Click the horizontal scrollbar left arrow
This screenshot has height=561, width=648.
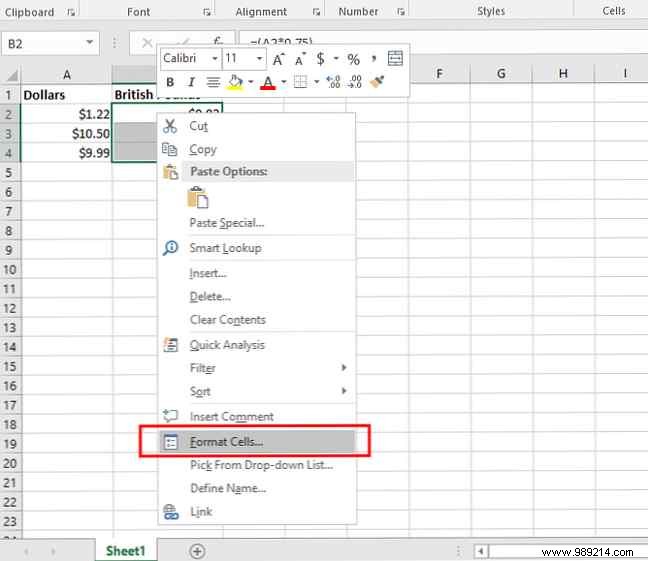point(480,551)
